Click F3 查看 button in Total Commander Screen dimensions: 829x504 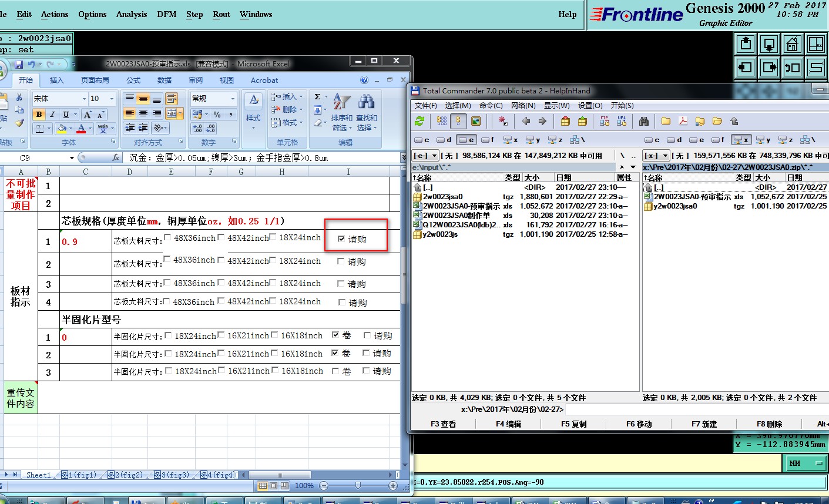click(444, 424)
